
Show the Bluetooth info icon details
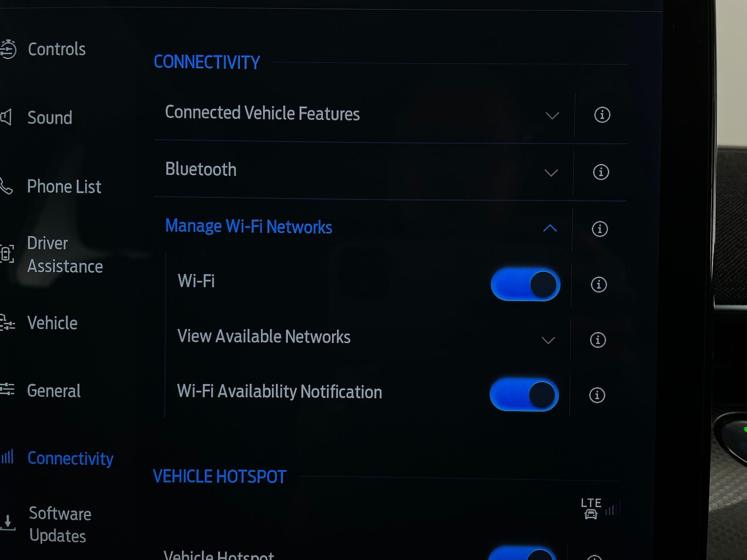[601, 172]
